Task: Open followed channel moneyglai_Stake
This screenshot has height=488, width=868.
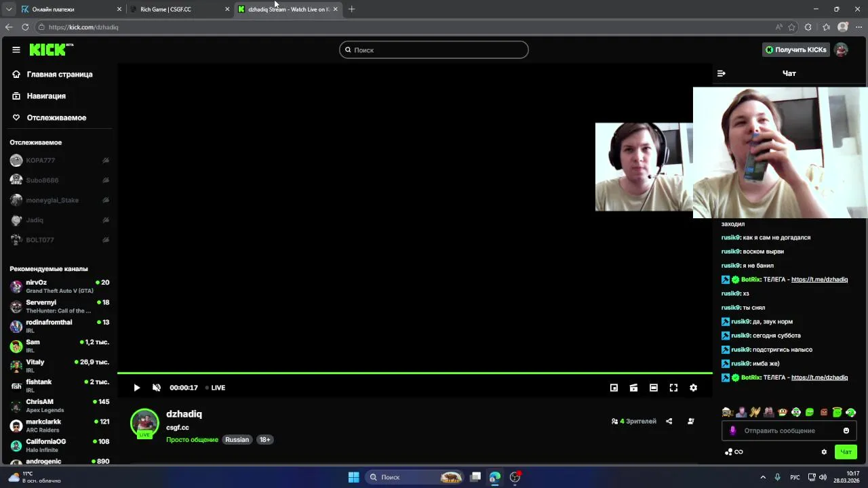Action: [x=60, y=201]
